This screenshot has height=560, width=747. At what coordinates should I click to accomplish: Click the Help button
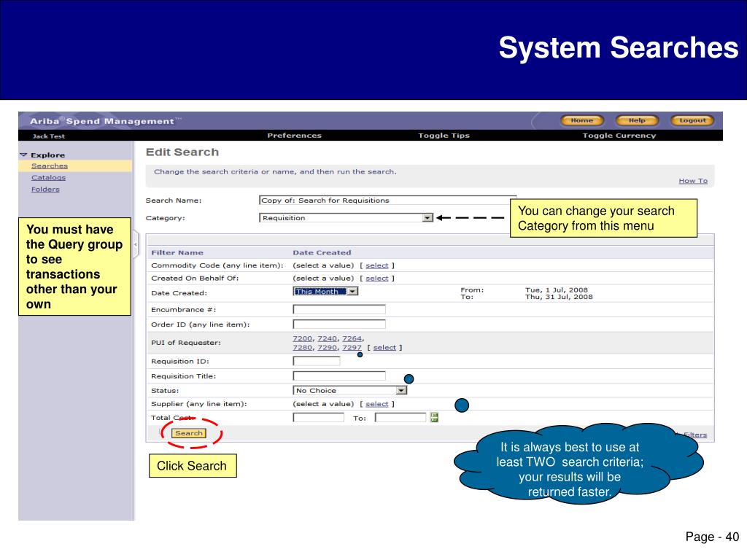[x=637, y=120]
